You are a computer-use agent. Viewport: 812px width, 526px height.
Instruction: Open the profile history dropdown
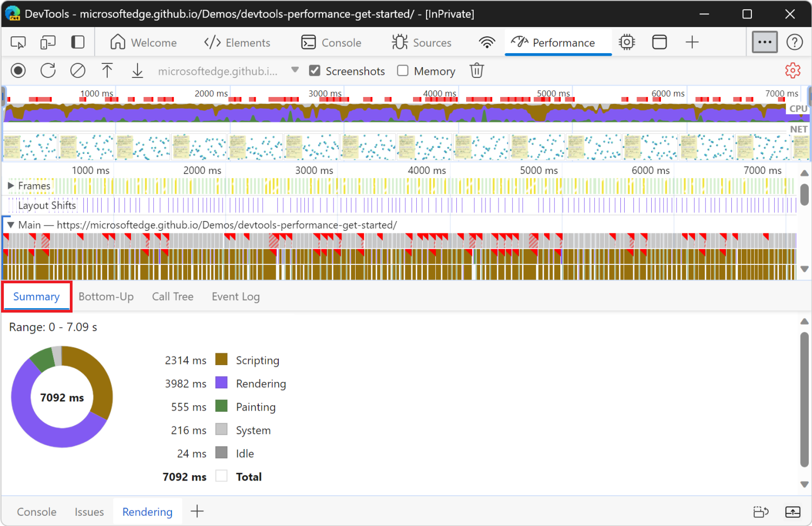pyautogui.click(x=295, y=69)
